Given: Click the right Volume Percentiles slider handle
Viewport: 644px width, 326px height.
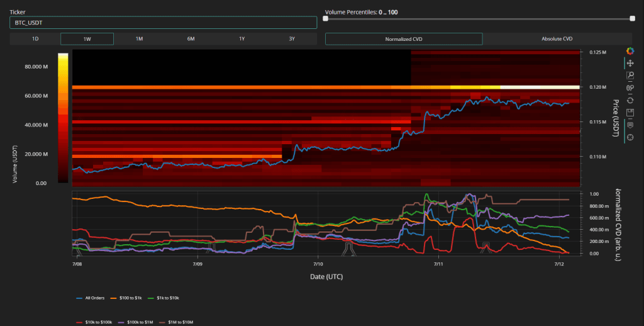Looking at the screenshot, I should click(632, 18).
